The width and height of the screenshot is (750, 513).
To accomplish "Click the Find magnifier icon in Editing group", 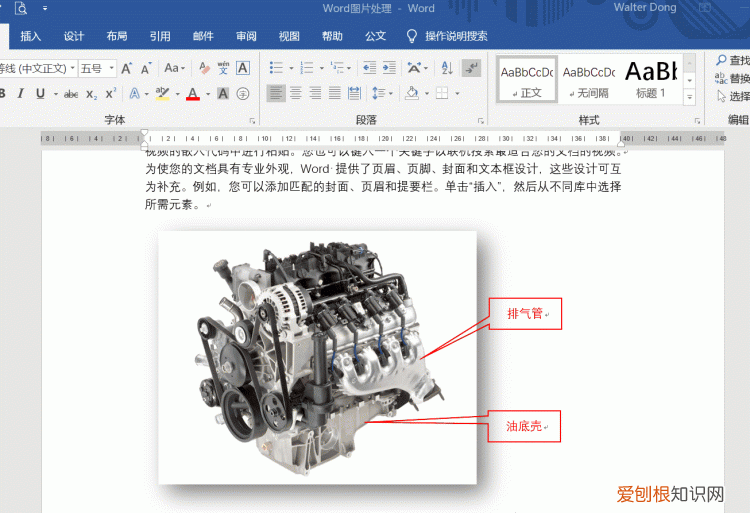I will tap(721, 60).
